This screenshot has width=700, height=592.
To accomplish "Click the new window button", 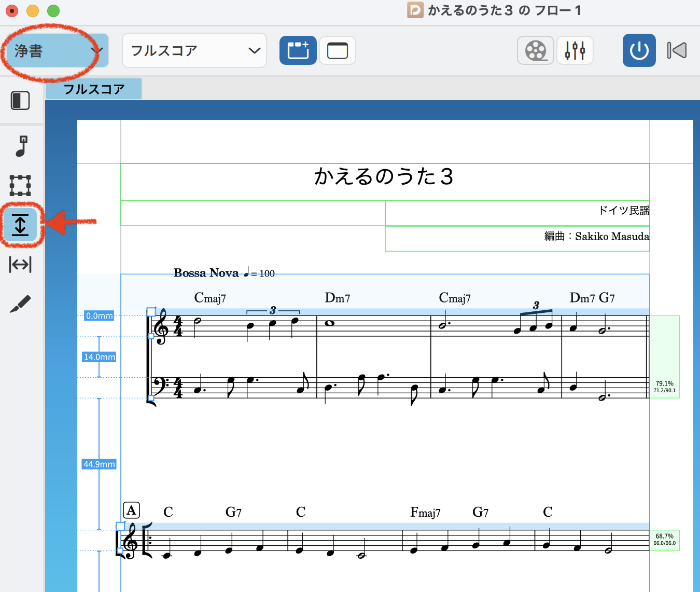I will click(x=338, y=51).
